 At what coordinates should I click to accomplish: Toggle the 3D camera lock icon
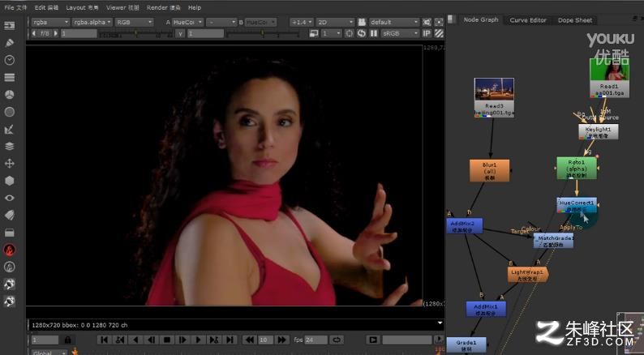pos(362,22)
